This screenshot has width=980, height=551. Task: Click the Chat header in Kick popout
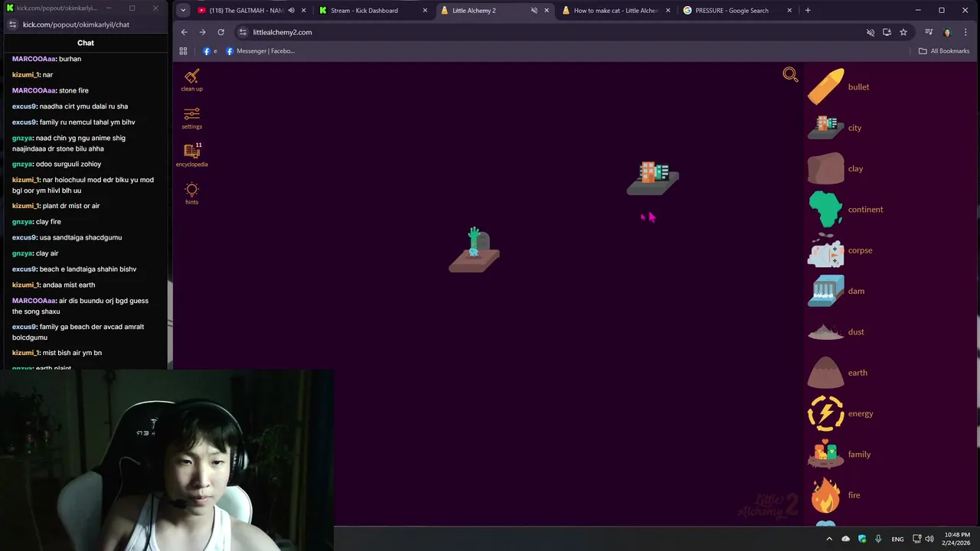click(86, 43)
